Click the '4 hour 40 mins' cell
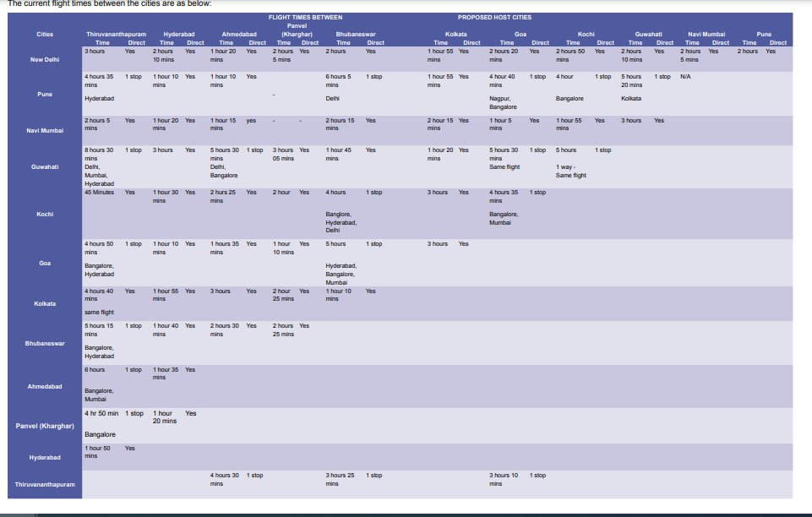The image size is (812, 517). point(502,80)
